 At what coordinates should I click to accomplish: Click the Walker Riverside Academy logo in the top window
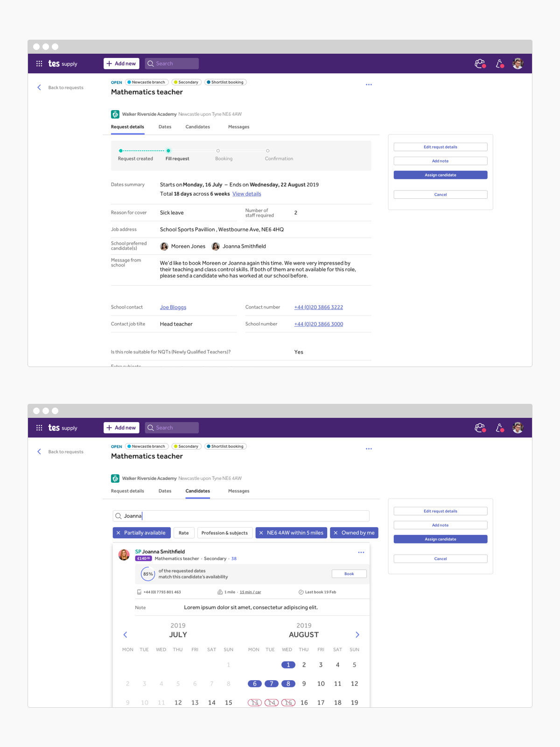tap(115, 114)
